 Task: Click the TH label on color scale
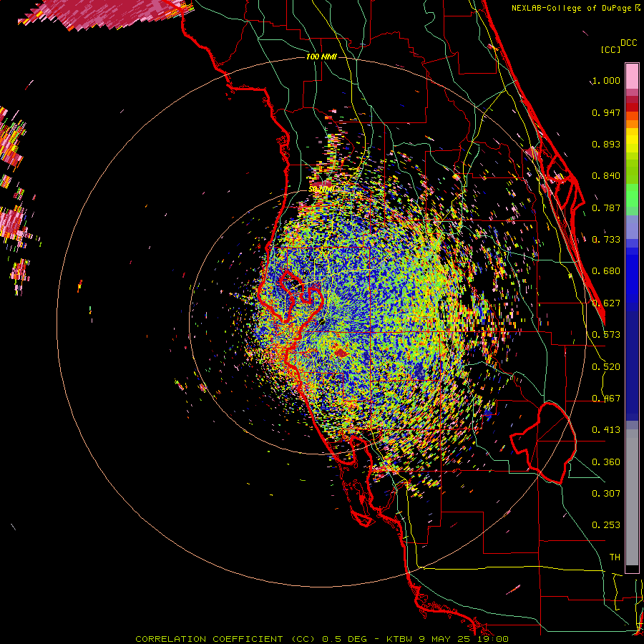(615, 557)
